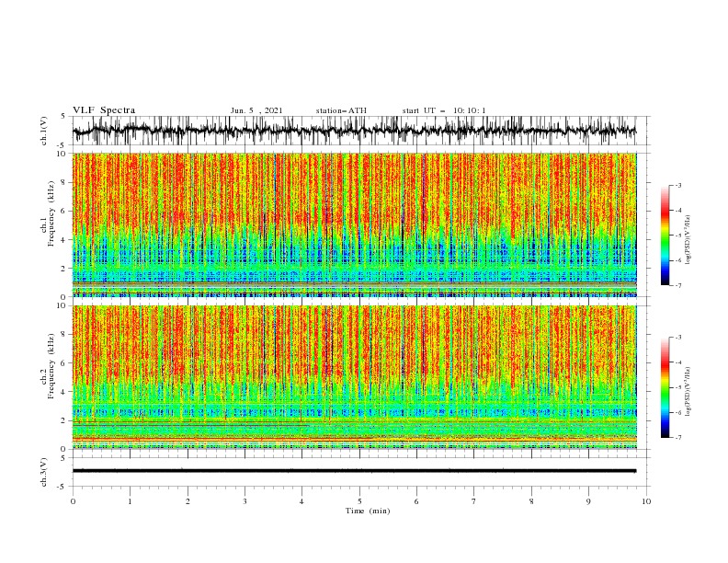This screenshot has height=563, width=728.
Task: Click the ch.3 flat voltage trace panel
Action: pos(361,472)
